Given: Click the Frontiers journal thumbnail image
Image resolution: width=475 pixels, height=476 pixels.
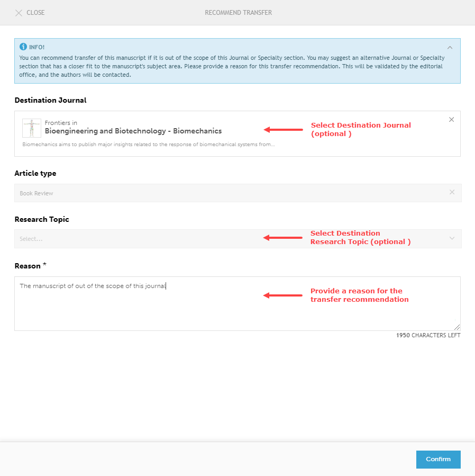Looking at the screenshot, I should coord(31,128).
